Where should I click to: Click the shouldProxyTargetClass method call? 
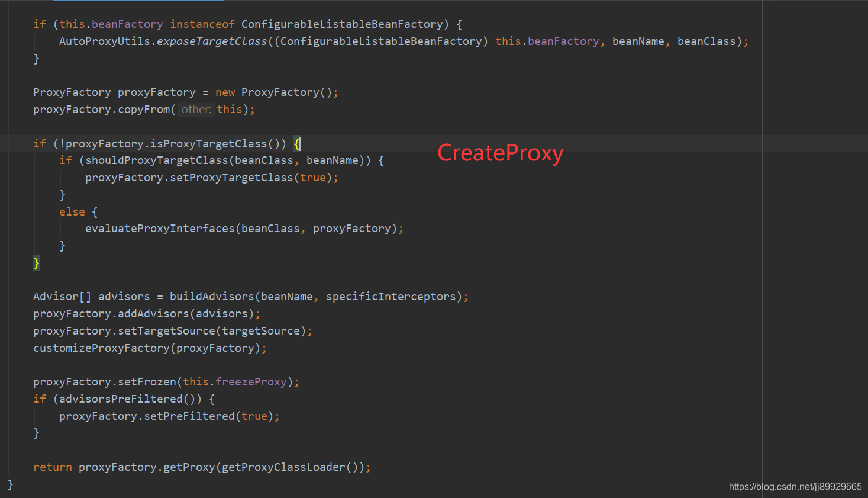click(x=157, y=160)
